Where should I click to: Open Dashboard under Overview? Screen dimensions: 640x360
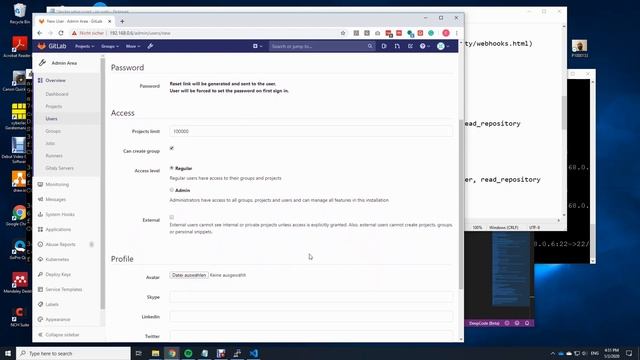click(57, 94)
